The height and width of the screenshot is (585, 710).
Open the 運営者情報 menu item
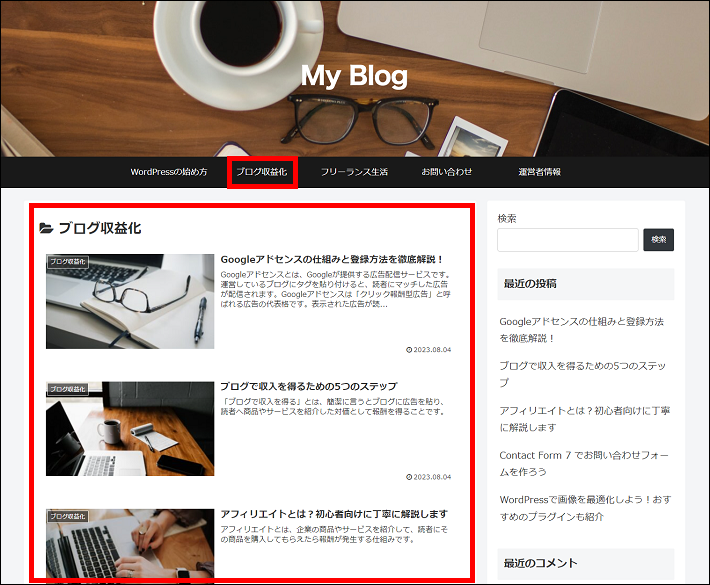tap(540, 172)
